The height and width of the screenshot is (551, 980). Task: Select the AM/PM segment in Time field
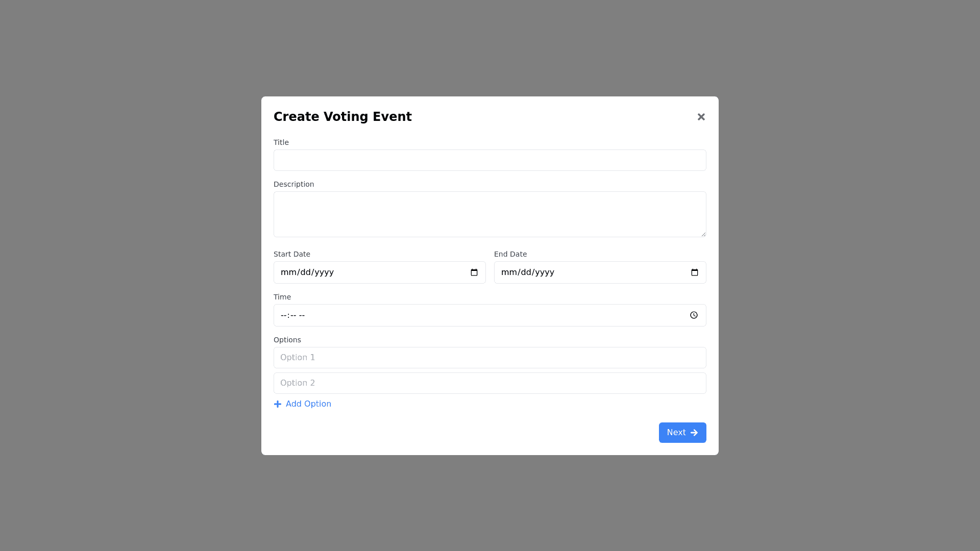pyautogui.click(x=302, y=315)
